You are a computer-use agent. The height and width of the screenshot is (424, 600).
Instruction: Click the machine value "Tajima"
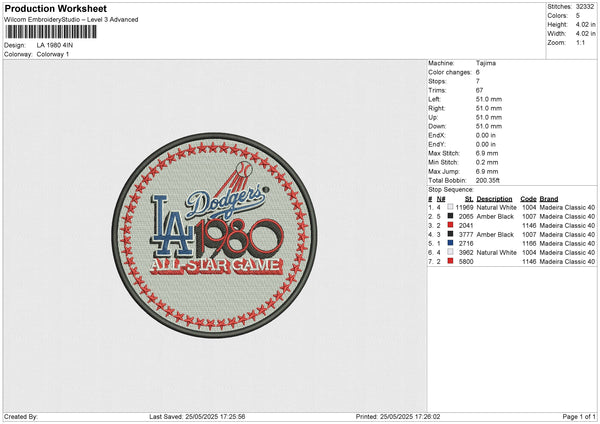pyautogui.click(x=486, y=63)
